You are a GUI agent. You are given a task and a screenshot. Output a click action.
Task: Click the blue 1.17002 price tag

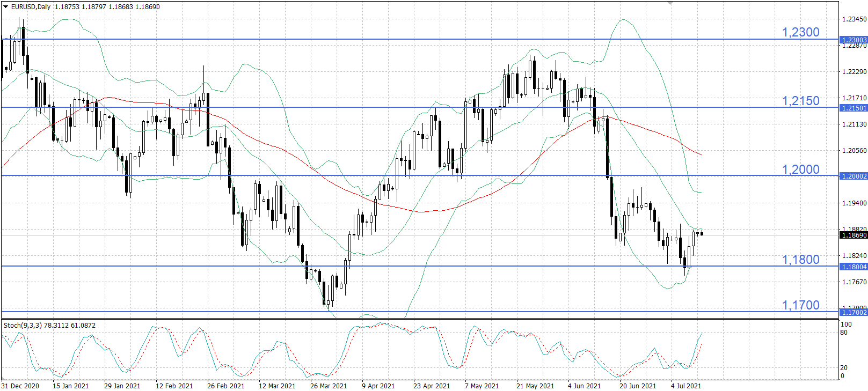[x=854, y=312]
